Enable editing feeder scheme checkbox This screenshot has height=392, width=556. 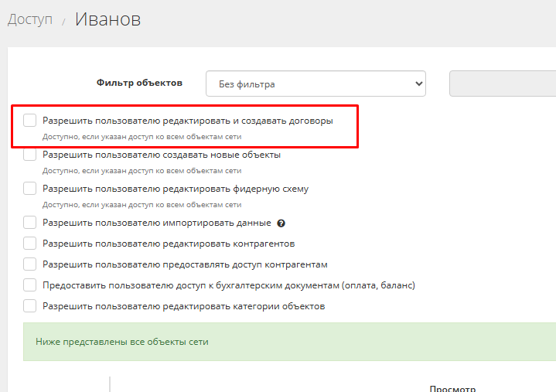point(30,189)
